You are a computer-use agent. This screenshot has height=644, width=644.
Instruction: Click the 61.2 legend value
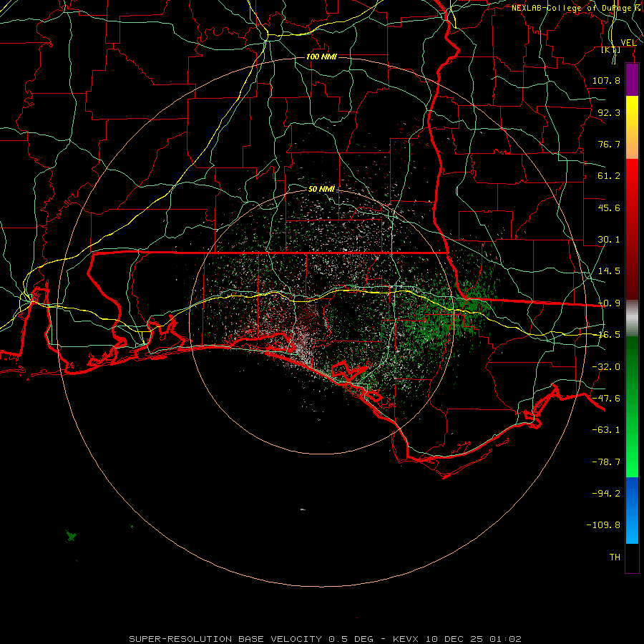pyautogui.click(x=609, y=176)
